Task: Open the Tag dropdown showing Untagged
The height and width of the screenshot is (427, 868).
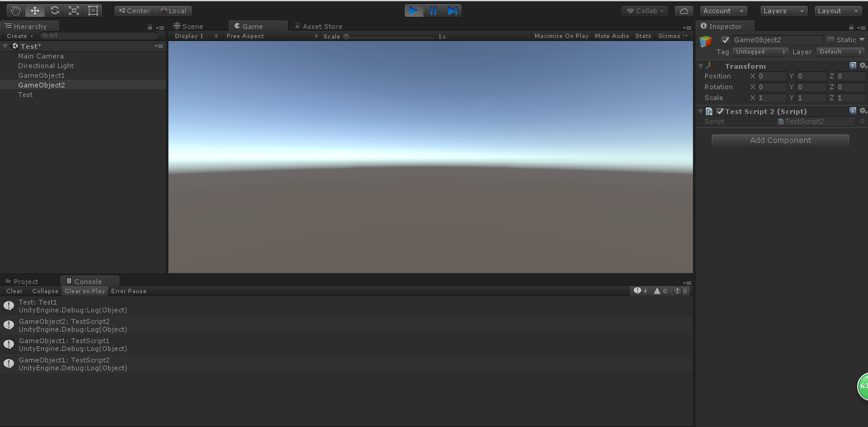Action: 760,52
